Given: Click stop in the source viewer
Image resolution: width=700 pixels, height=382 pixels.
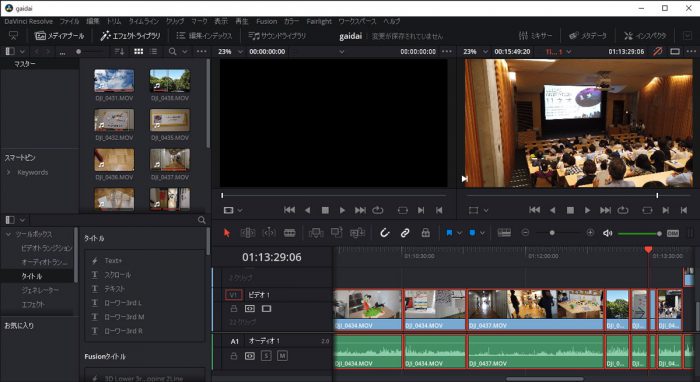Looking at the screenshot, I should tap(325, 210).
